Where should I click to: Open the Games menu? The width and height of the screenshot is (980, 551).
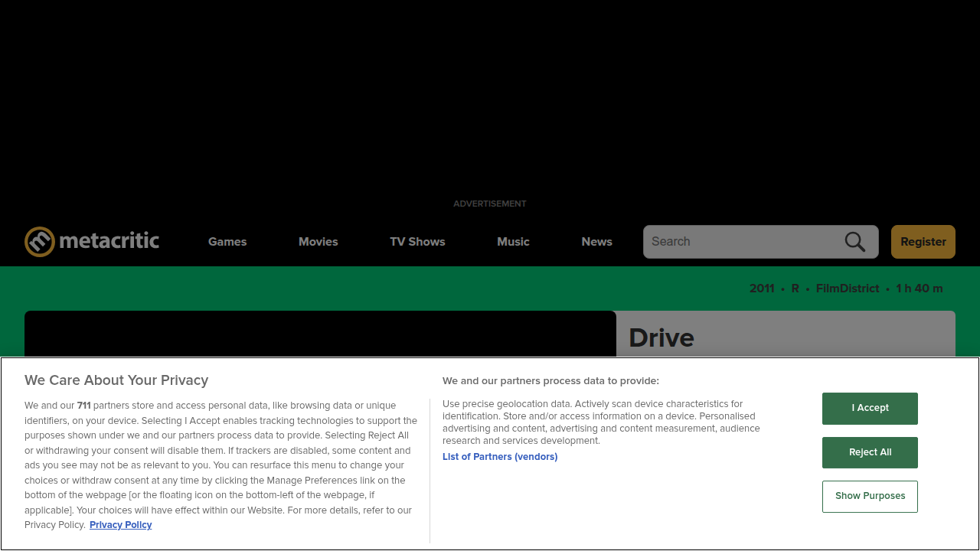227,242
